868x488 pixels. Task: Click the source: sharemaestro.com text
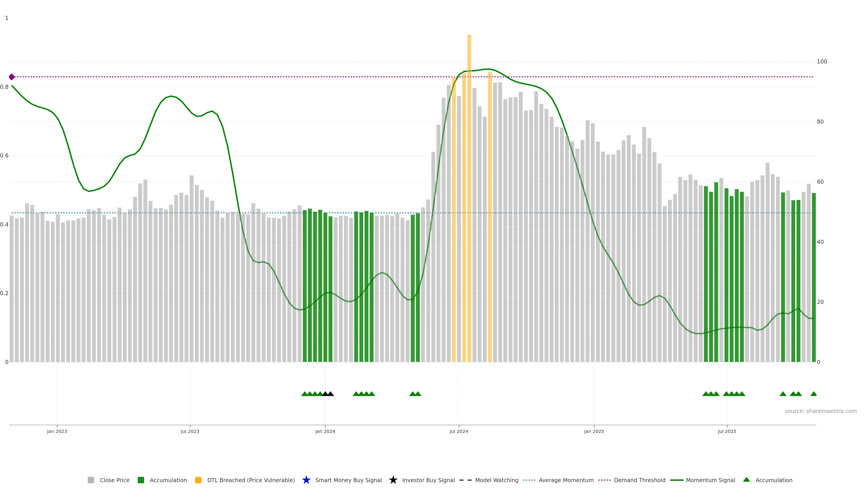(x=821, y=411)
